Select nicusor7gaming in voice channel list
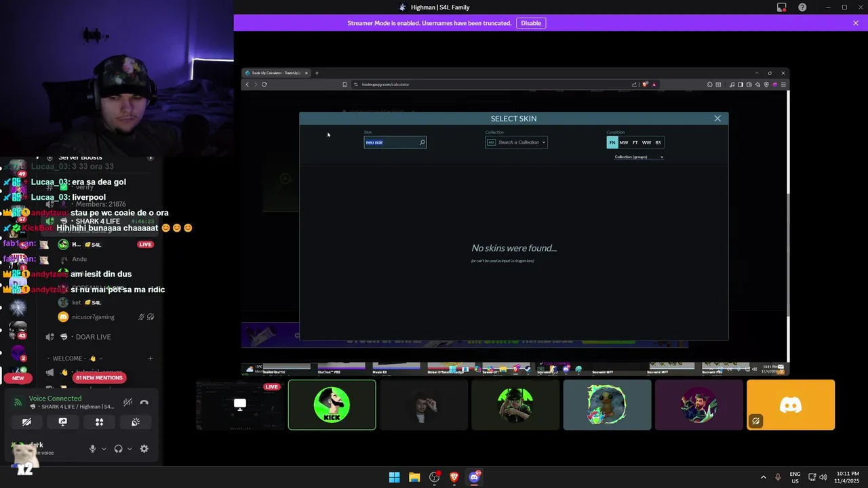This screenshot has height=488, width=868. point(94,317)
